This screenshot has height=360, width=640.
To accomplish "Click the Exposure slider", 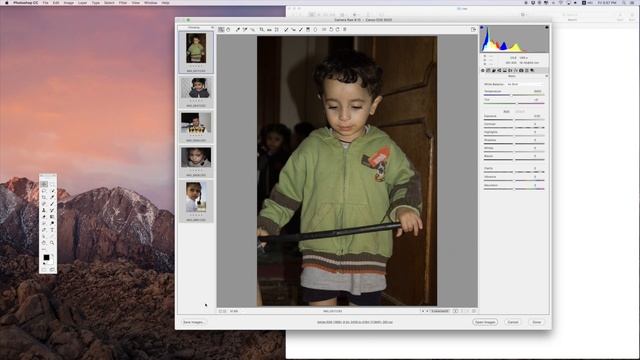I will pos(514,120).
